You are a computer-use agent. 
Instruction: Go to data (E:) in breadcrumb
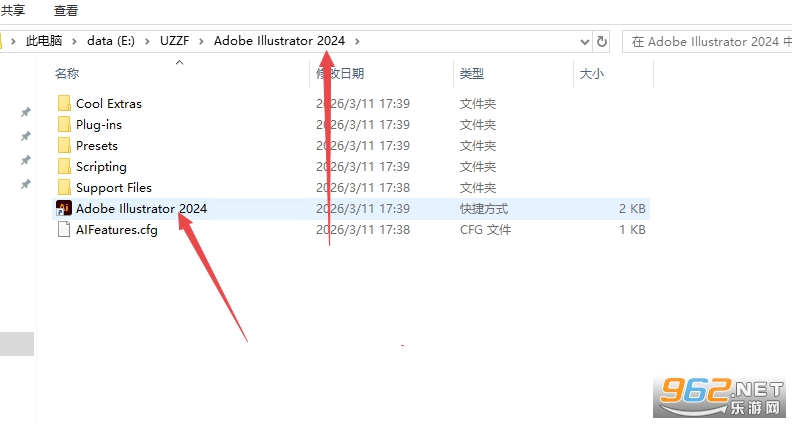(x=111, y=41)
